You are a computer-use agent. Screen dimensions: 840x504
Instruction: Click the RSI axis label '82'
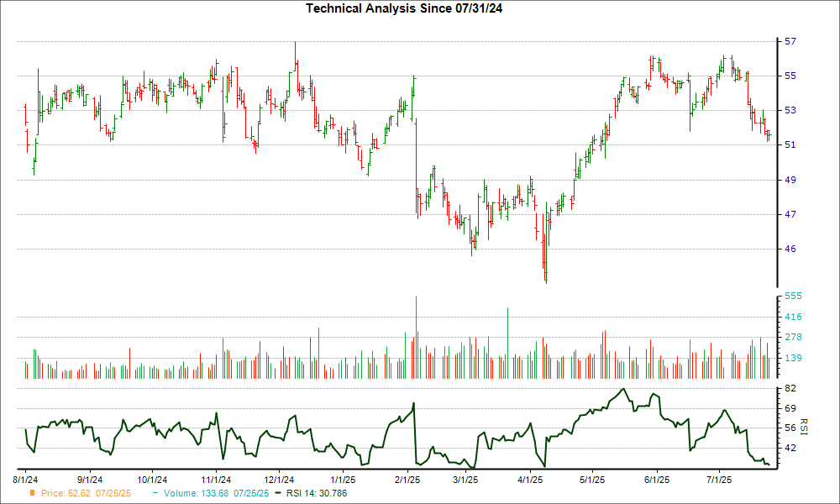tap(790, 388)
